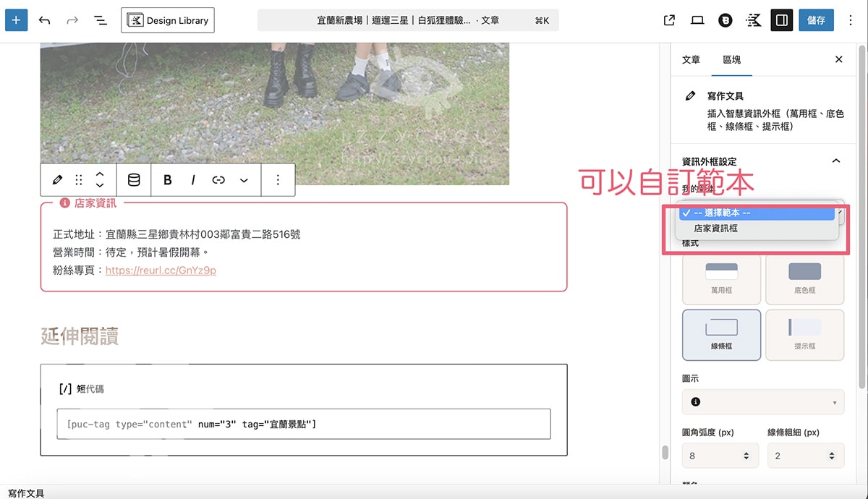This screenshot has height=499, width=868.
Task: Click the 寫作文具 breadcrumb in footer
Action: (x=26, y=493)
